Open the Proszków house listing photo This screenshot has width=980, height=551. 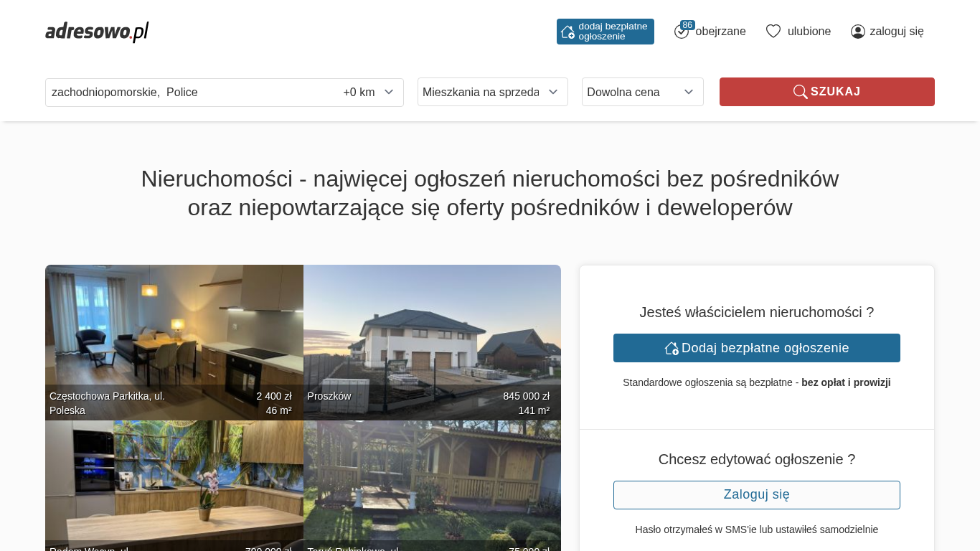[432, 330]
